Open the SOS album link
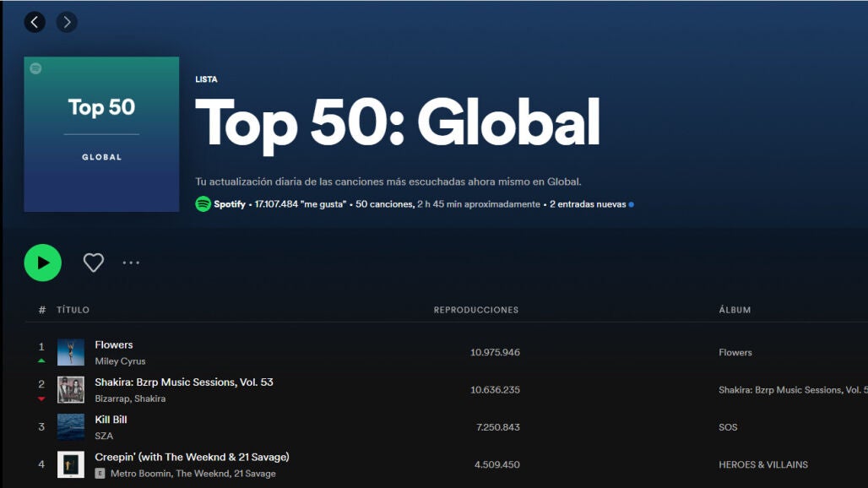This screenshot has width=868, height=488. pos(728,427)
